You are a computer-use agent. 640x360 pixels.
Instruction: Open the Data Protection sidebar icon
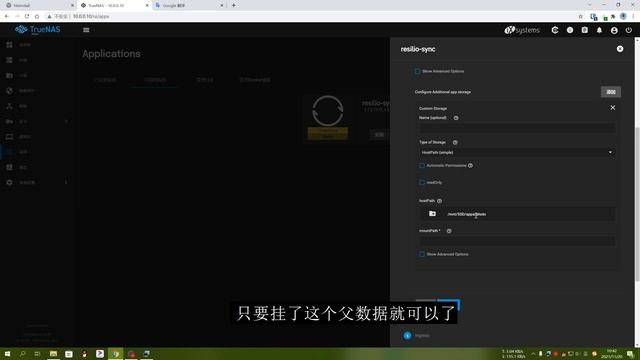[9, 91]
